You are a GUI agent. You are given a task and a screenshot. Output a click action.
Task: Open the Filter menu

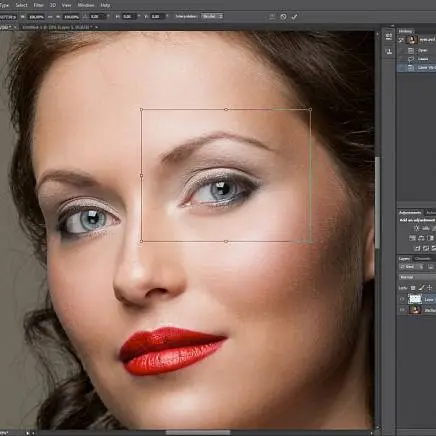tap(39, 5)
